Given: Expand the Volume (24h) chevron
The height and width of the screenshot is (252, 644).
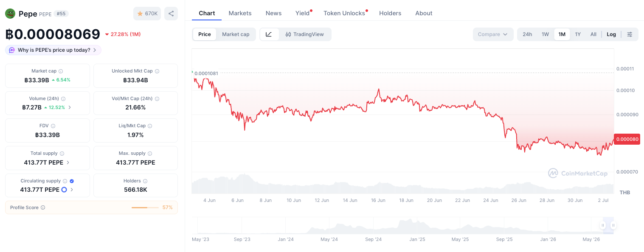Looking at the screenshot, I should (70, 107).
